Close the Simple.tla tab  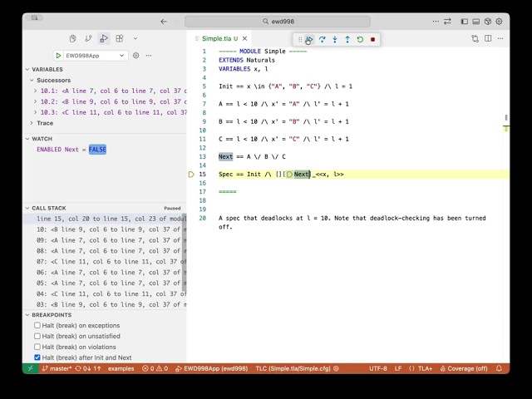pyautogui.click(x=244, y=39)
